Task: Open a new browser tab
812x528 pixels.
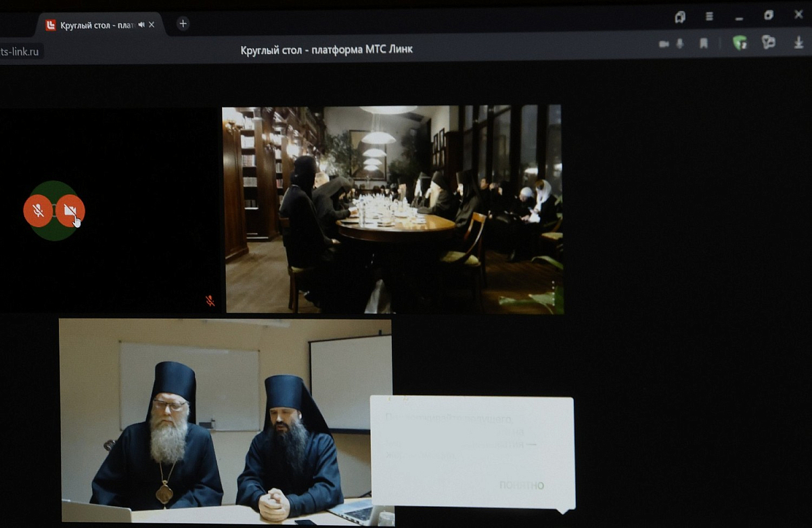Action: [x=182, y=24]
